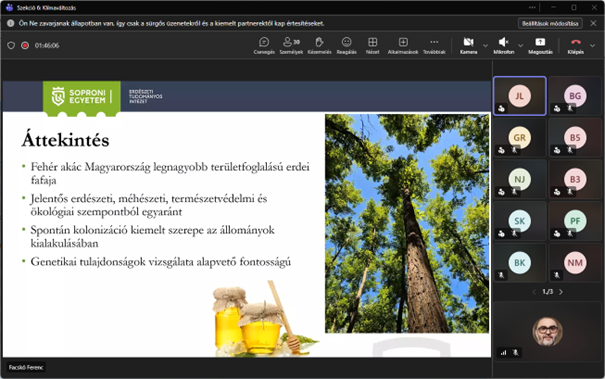Click the Teams logo in title bar
This screenshot has width=605, height=379.
[9, 7]
